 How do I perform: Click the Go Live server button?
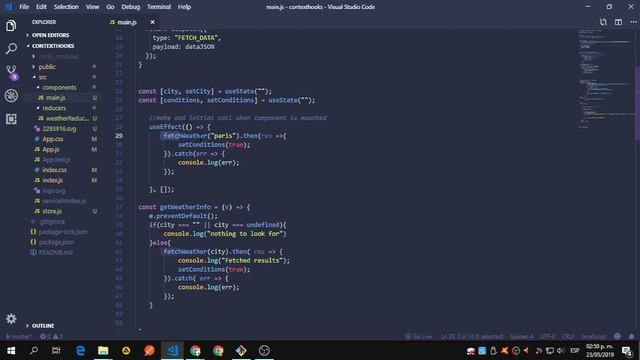coord(418,337)
